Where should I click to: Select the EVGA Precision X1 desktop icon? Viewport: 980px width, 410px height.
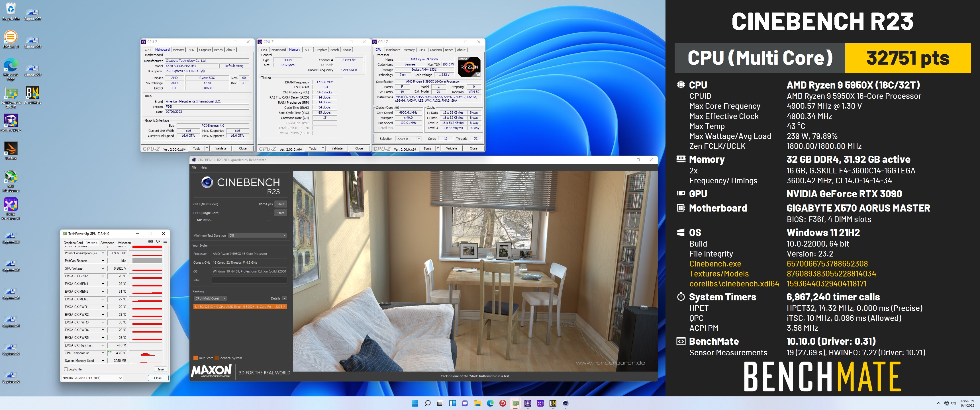(x=11, y=209)
